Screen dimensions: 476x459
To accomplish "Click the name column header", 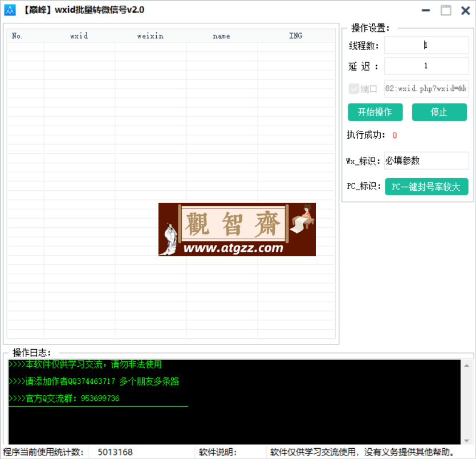I will click(222, 36).
